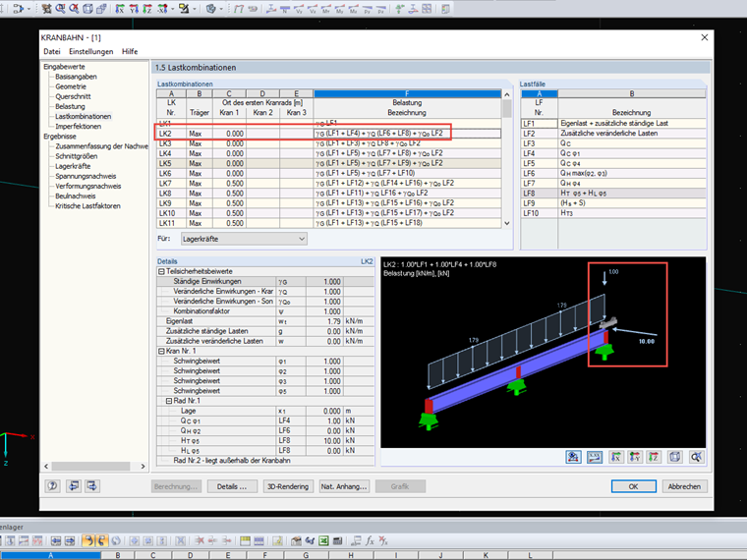747x560 pixels.
Task: Click the N internal force icon in top toolbar
Action: (x=285, y=9)
